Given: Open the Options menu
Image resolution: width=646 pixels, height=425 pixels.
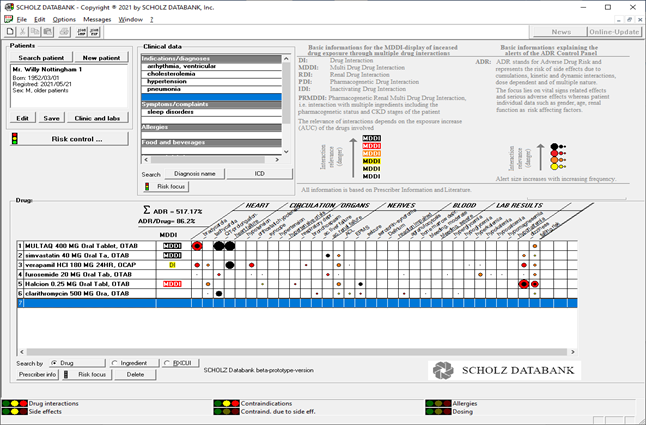Looking at the screenshot, I should point(64,19).
